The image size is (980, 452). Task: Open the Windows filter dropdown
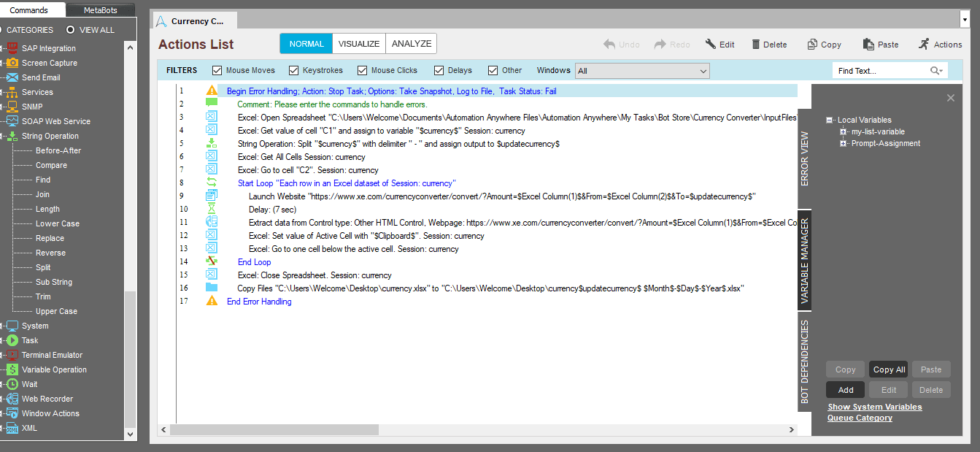click(642, 71)
